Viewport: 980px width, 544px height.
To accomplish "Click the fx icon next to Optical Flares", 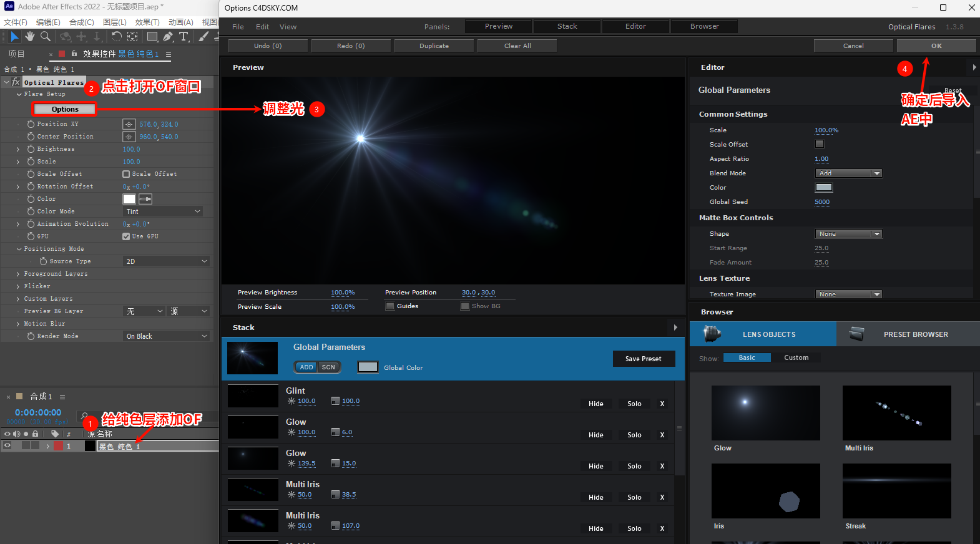I will (x=16, y=82).
